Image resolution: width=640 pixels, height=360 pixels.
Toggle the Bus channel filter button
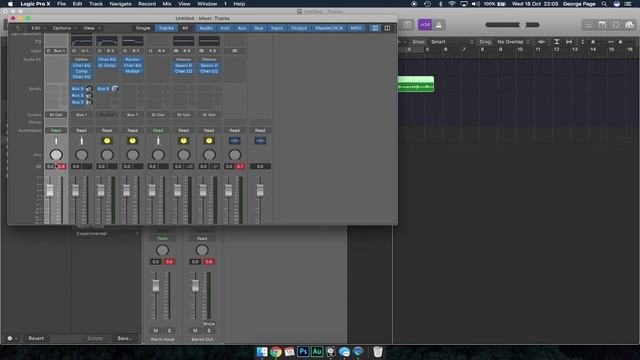pyautogui.click(x=259, y=28)
